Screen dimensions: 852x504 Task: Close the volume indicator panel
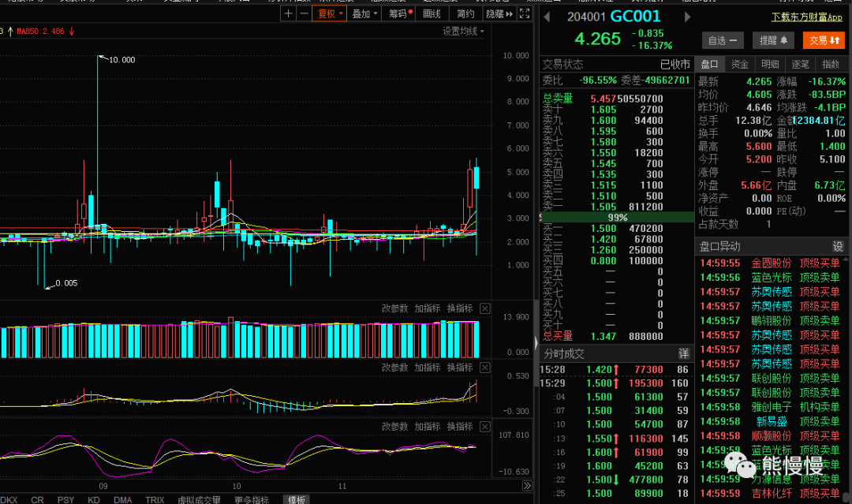tap(485, 308)
